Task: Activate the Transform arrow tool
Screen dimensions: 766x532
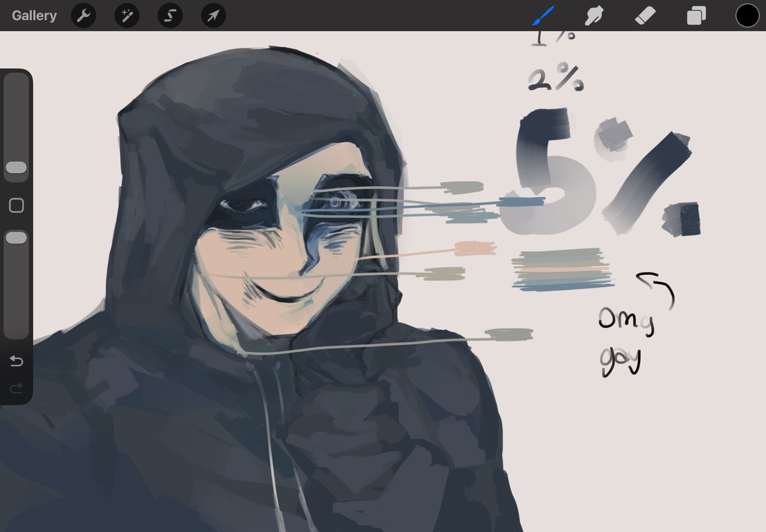Action: point(213,15)
